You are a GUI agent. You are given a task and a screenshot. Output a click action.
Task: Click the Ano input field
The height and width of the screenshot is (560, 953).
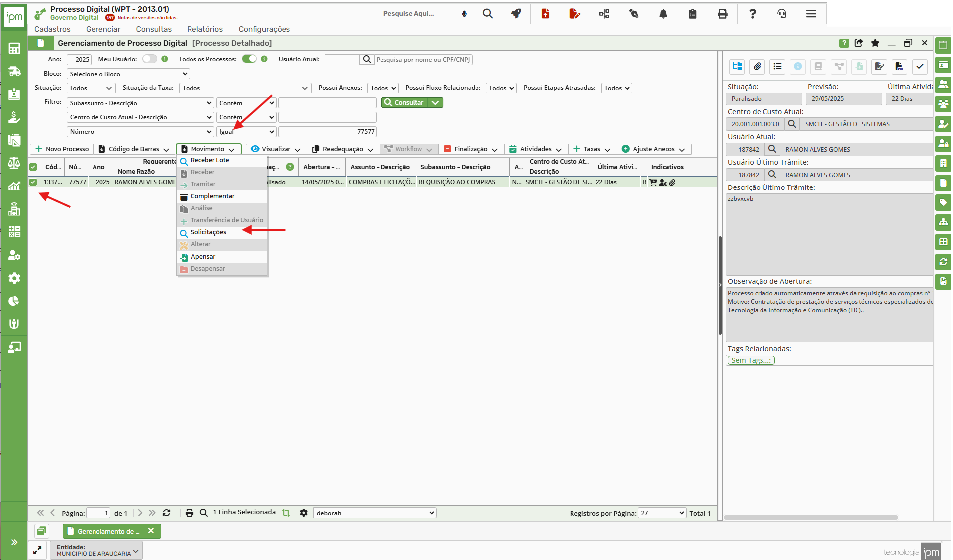(x=79, y=59)
